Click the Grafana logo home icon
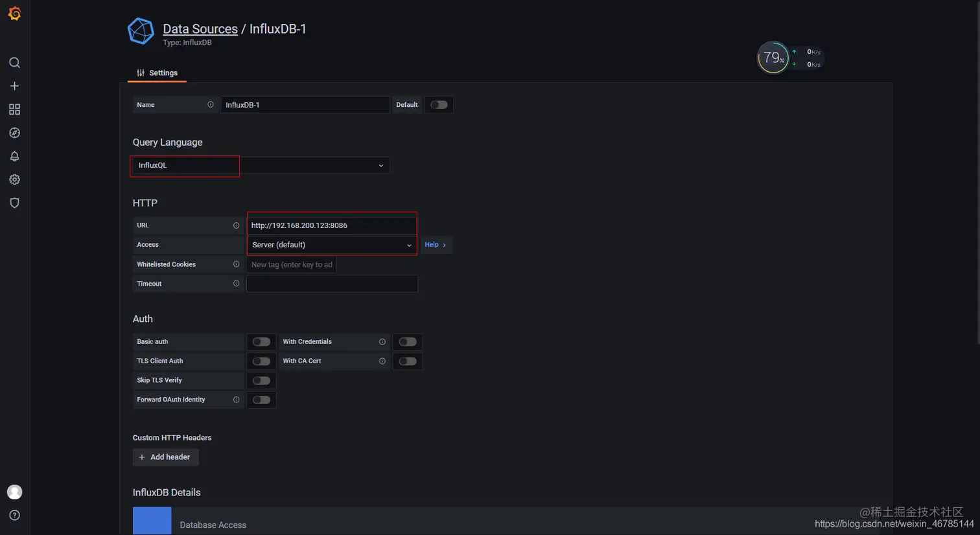Screen dimensions: 980x535 click(x=14, y=14)
